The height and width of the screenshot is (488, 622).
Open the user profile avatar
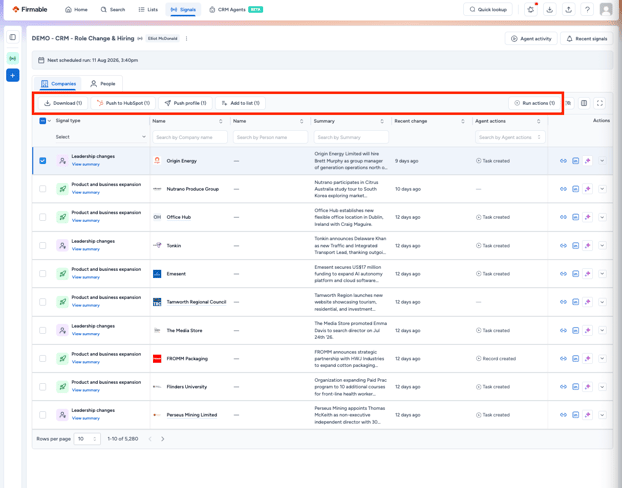coord(606,9)
